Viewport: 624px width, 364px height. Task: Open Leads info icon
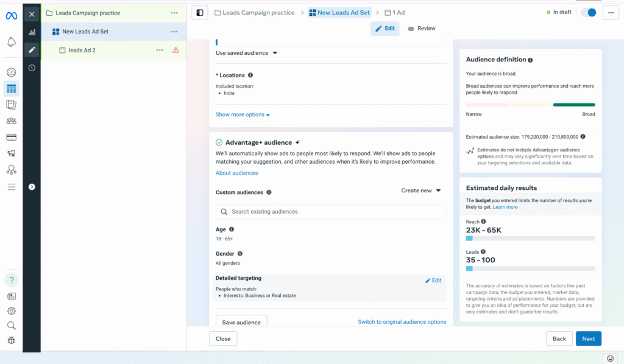click(483, 251)
